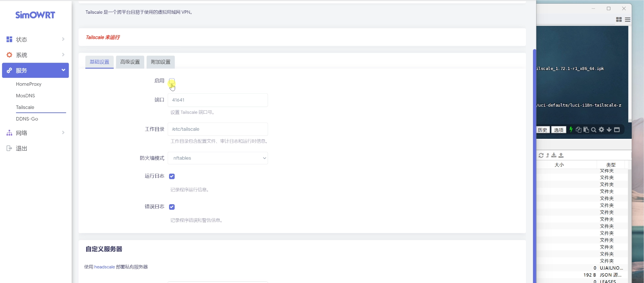Open the 防火墙模式 nftables dropdown

pos(218,158)
